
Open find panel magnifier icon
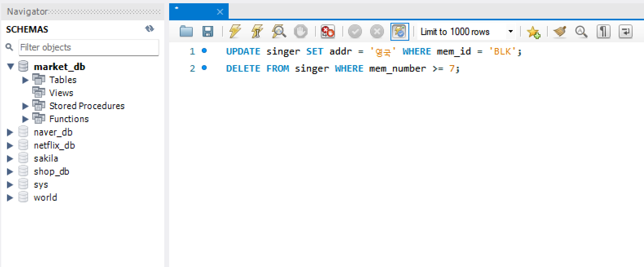581,31
